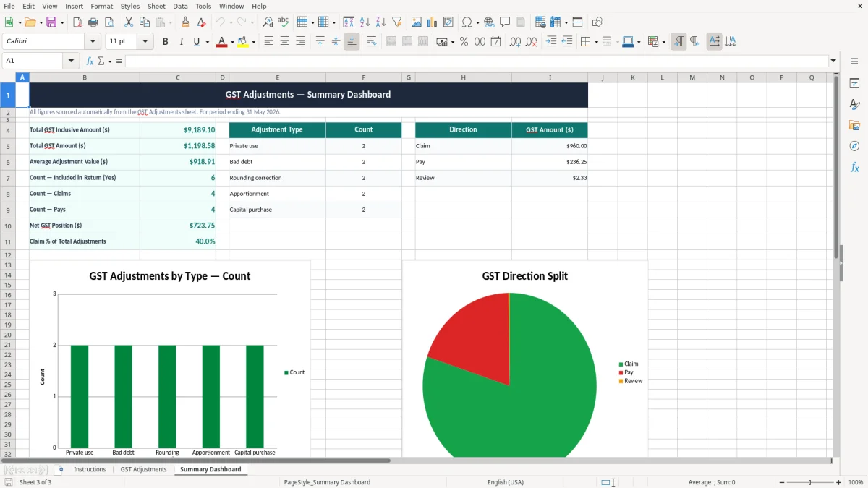Screen dimensions: 868x488
Task: Open the sidebar Gallery panel
Action: 854,126
